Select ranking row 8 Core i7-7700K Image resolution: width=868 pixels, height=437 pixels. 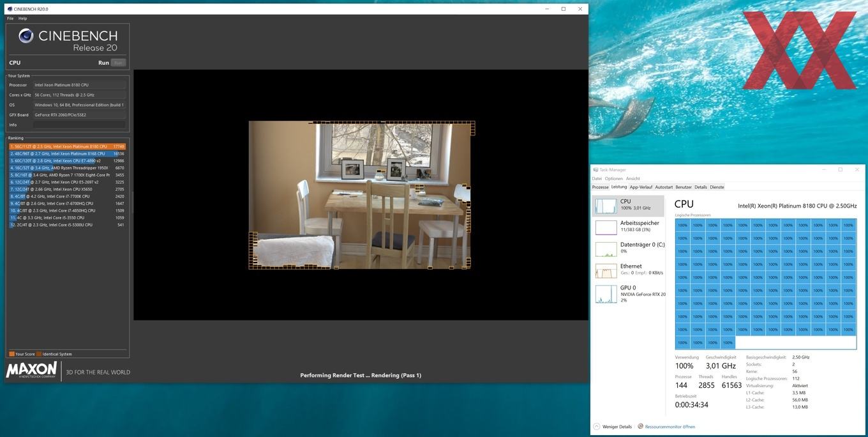pos(67,196)
